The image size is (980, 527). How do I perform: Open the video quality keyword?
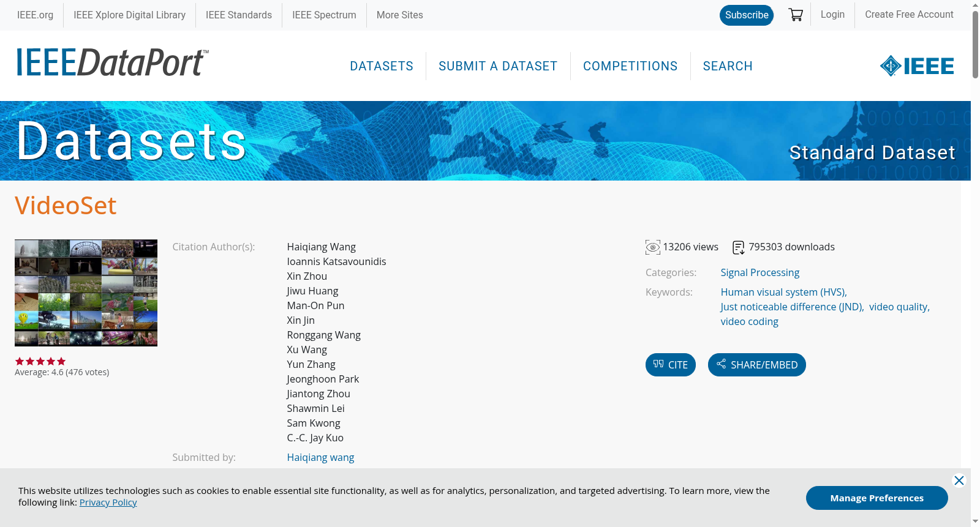click(x=899, y=307)
